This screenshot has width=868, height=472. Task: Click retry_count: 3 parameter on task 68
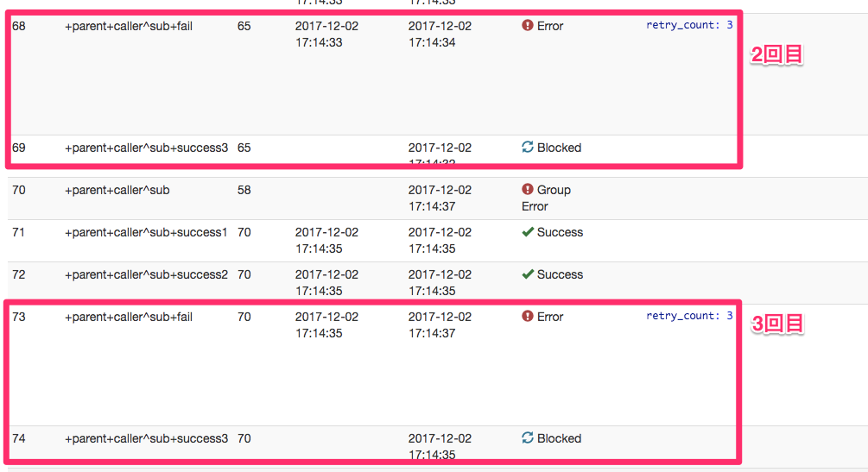click(689, 25)
